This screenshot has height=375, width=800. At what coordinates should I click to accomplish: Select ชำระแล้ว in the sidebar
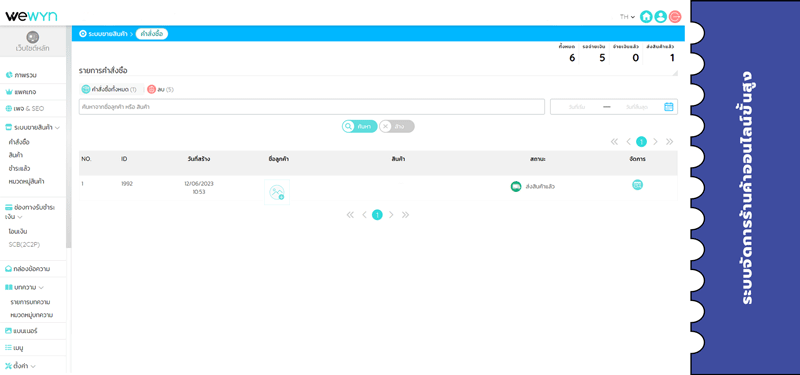coord(19,168)
